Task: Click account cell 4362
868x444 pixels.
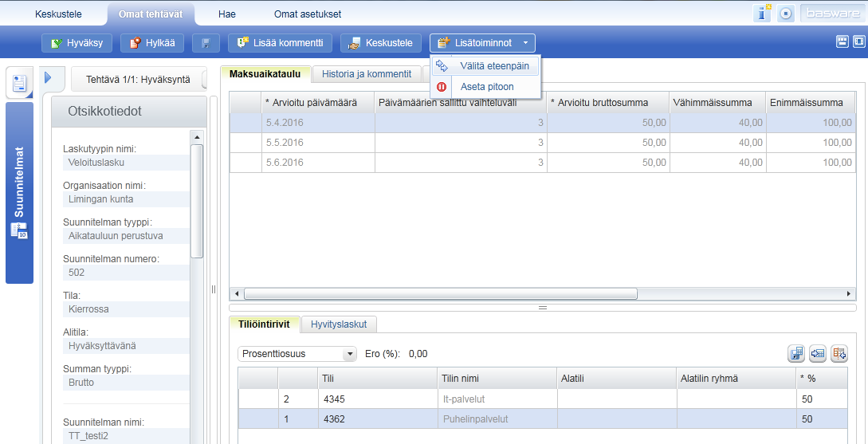Action: (378, 419)
